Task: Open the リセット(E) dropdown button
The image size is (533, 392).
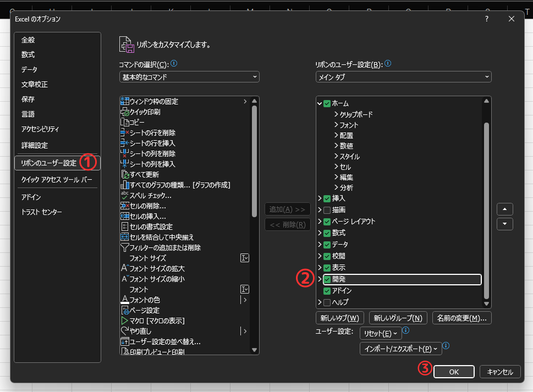Action: [381, 333]
